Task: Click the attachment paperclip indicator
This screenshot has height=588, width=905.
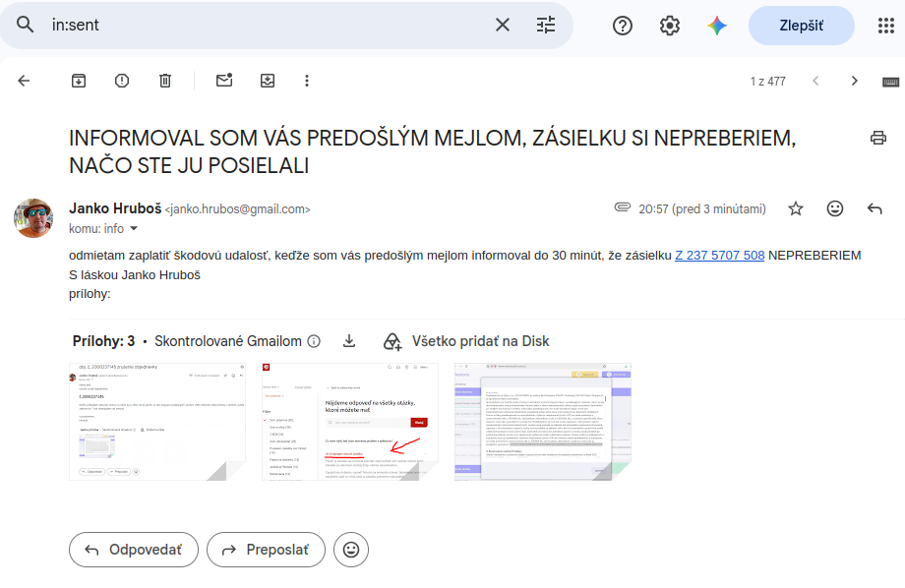Action: pos(622,207)
